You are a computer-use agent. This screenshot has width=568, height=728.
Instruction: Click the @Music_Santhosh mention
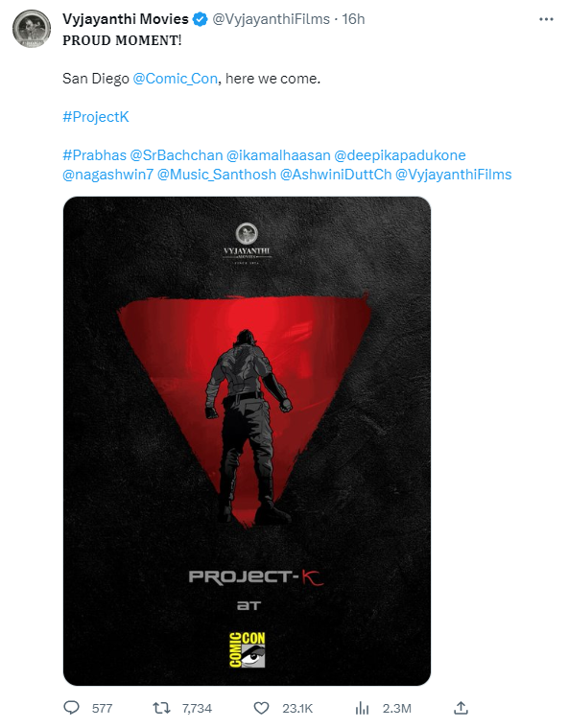click(217, 175)
